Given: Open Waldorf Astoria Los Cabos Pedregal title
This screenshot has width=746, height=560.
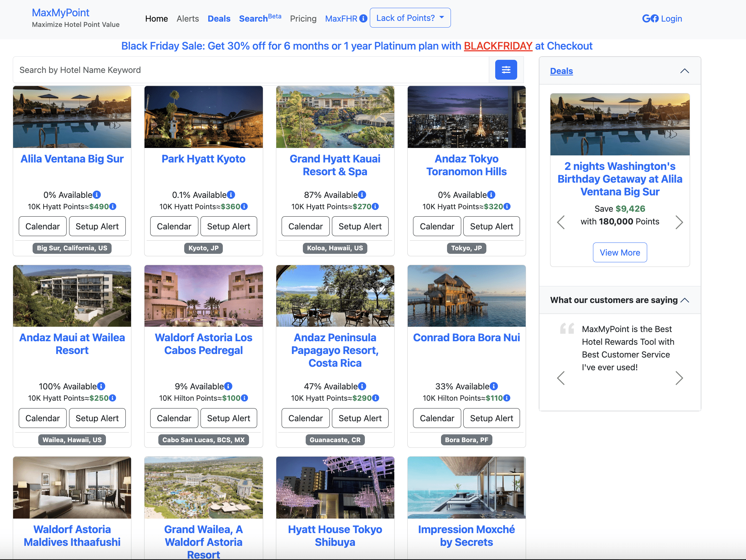Looking at the screenshot, I should pyautogui.click(x=204, y=344).
